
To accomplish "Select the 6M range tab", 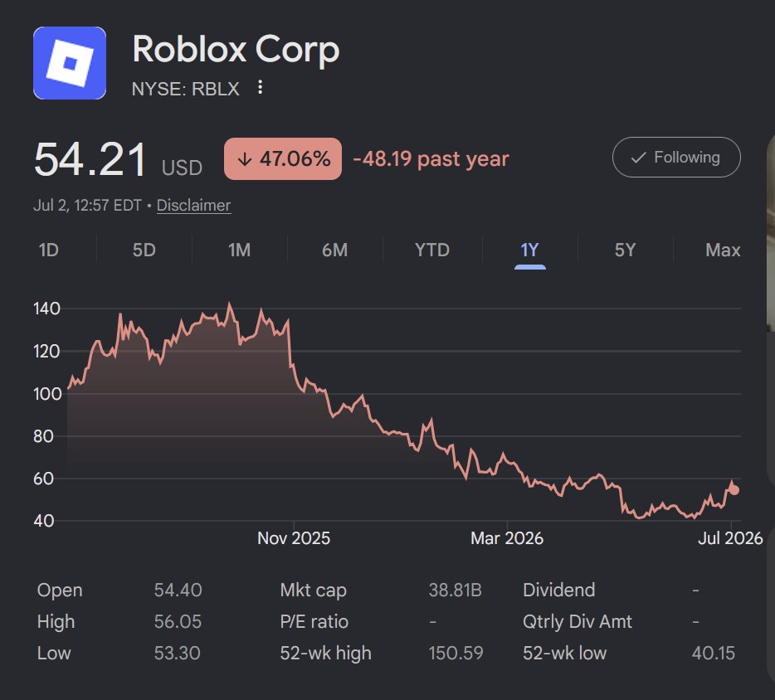I will coord(334,250).
